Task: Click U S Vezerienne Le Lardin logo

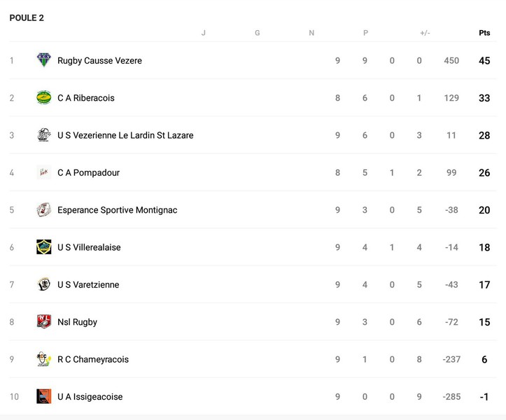Action: [44, 135]
